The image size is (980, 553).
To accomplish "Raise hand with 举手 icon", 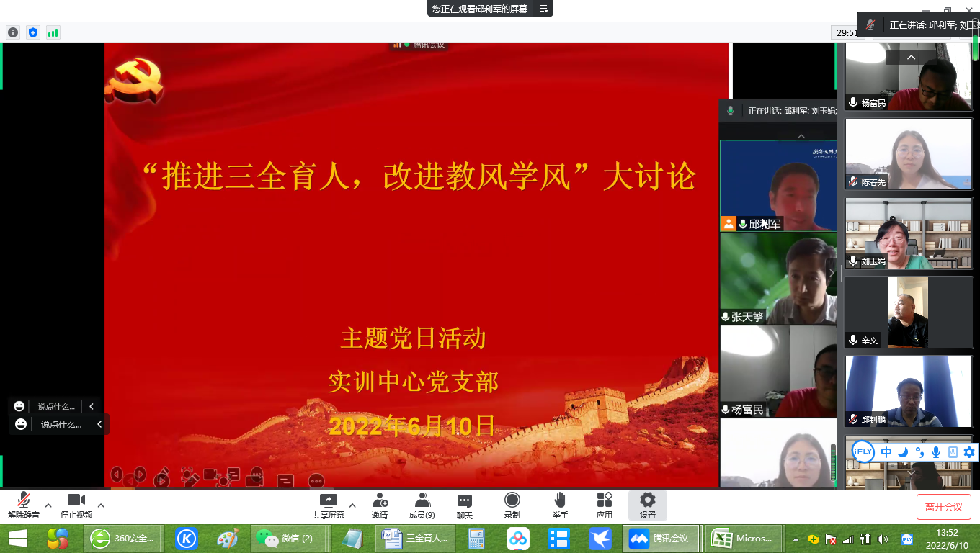I will 560,505.
